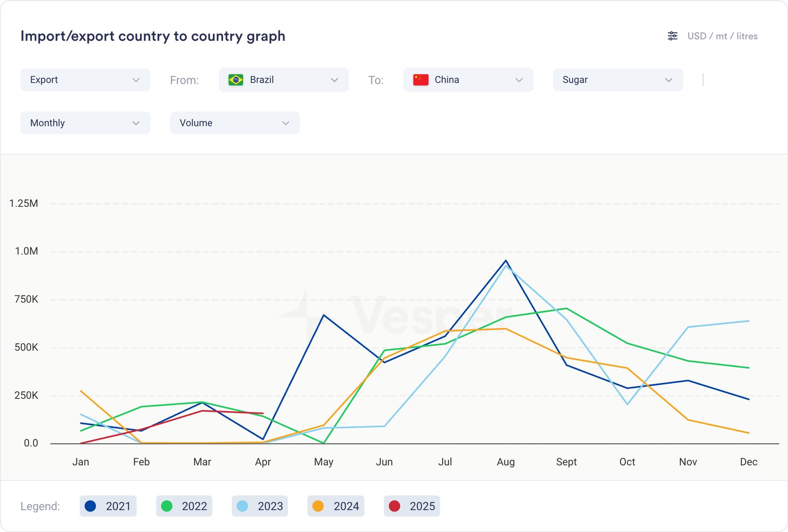Click the 2021 August peak point
This screenshot has height=532, width=788.
point(506,261)
